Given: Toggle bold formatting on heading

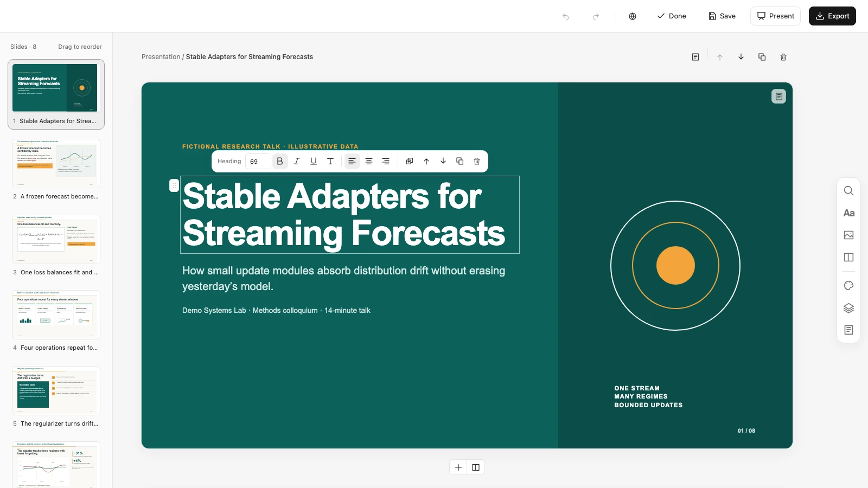Looking at the screenshot, I should point(280,161).
